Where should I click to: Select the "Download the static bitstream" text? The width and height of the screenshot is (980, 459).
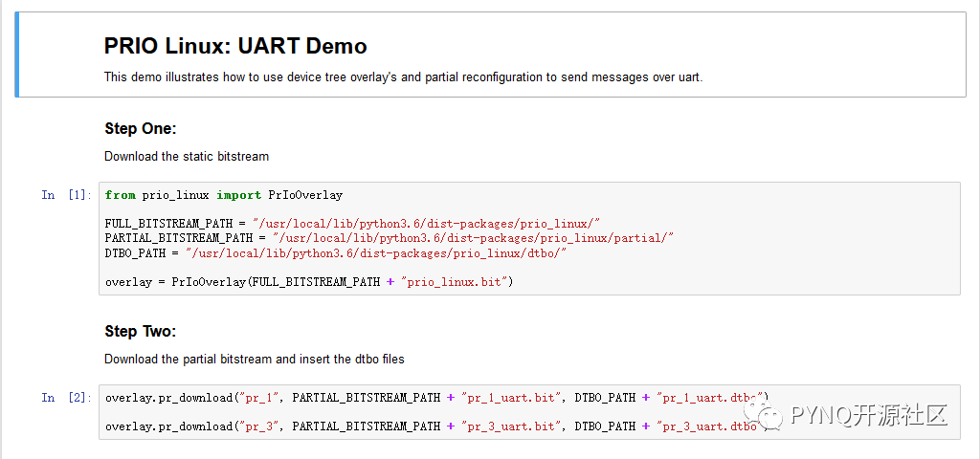point(187,156)
